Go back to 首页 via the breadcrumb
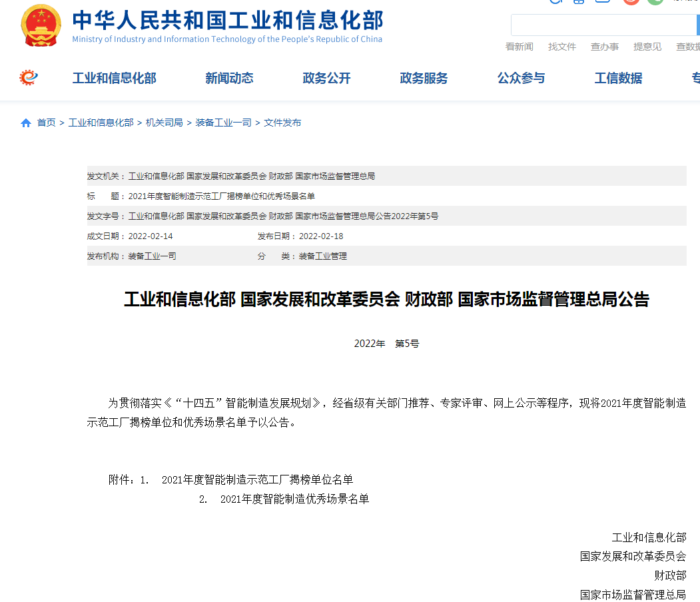The image size is (700, 602). click(x=45, y=123)
